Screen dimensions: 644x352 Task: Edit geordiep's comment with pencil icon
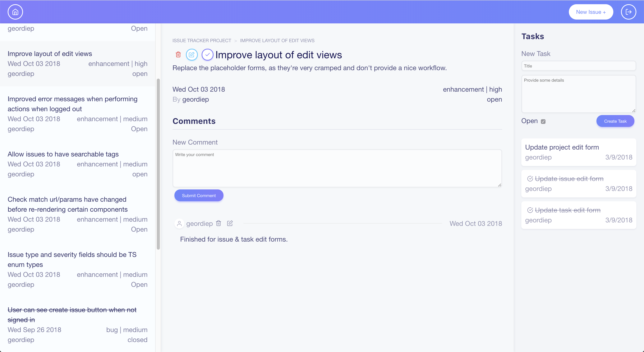click(230, 223)
